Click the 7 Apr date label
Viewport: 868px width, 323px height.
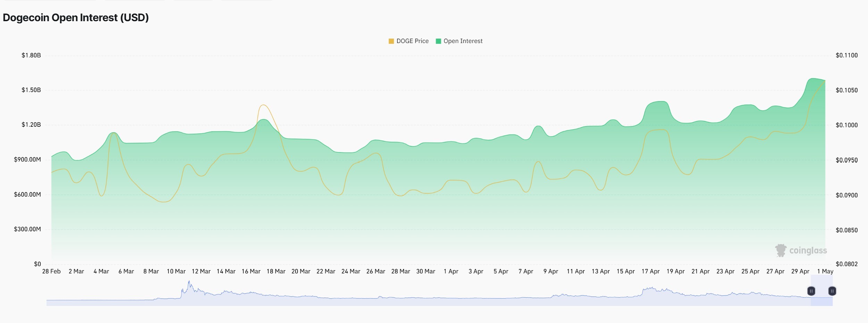pyautogui.click(x=526, y=271)
